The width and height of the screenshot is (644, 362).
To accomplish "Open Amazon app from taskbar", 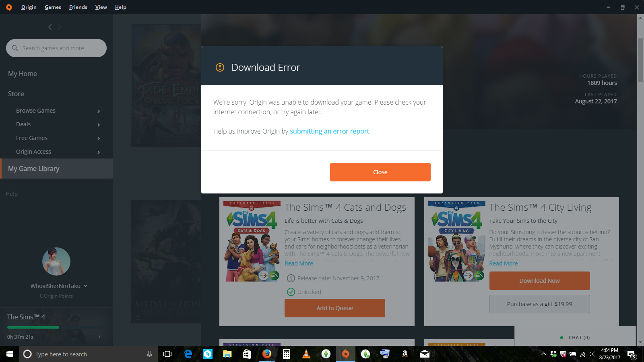I will [405, 354].
